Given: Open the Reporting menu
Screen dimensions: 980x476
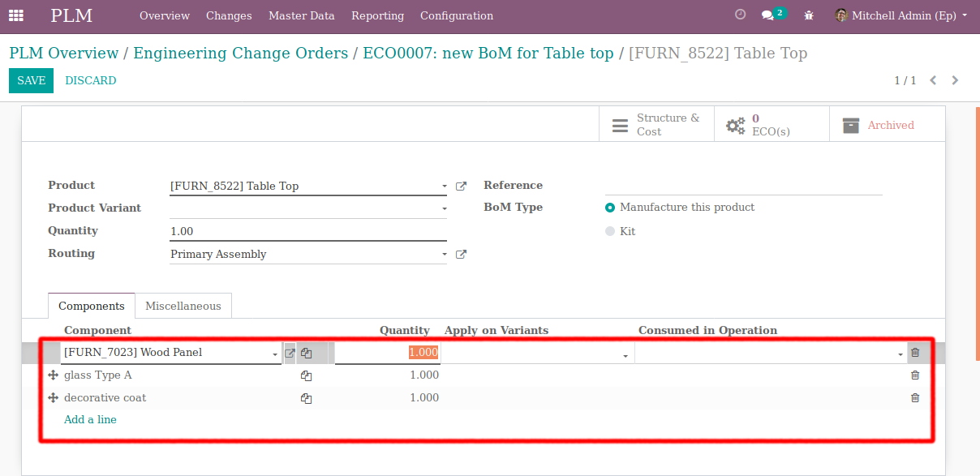Looking at the screenshot, I should point(377,15).
